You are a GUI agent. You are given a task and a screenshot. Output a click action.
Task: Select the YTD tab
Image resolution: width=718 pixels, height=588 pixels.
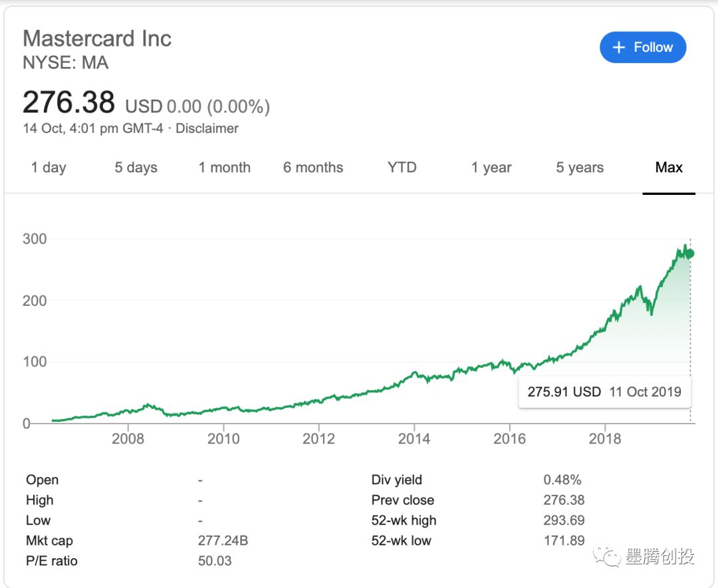pos(402,168)
